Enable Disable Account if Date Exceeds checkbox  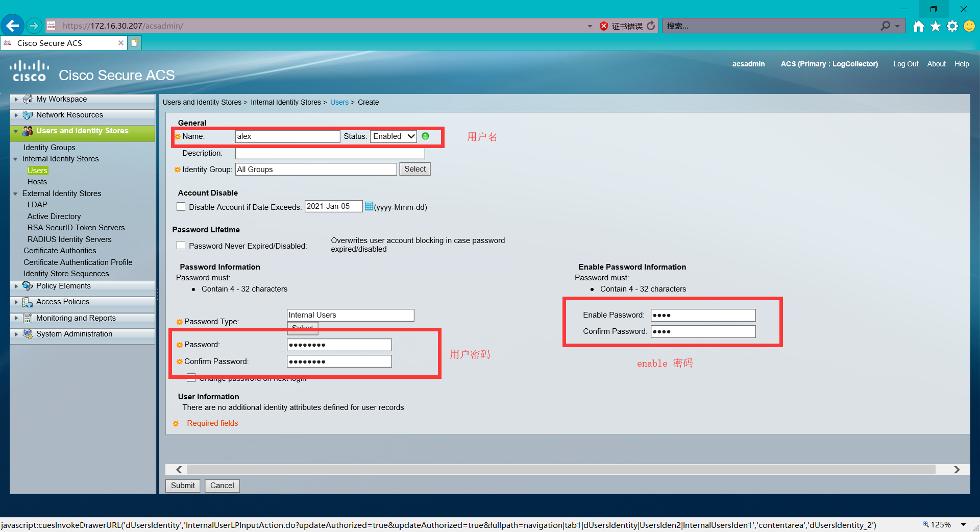181,206
